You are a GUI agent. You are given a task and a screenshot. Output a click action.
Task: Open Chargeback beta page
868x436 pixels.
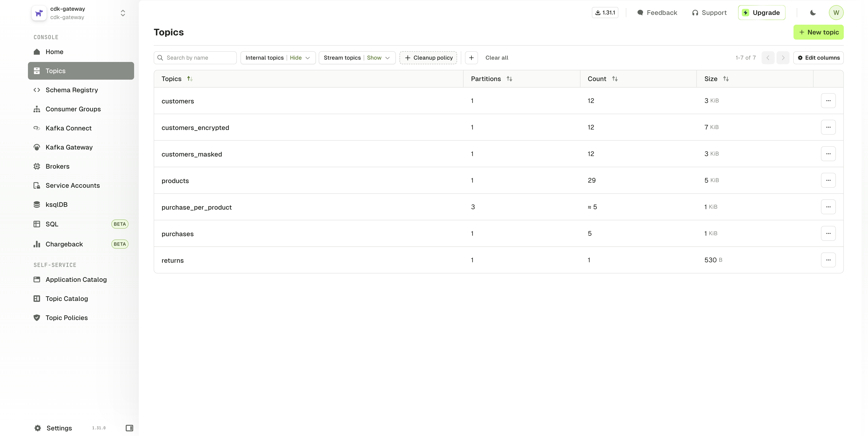[x=64, y=244]
